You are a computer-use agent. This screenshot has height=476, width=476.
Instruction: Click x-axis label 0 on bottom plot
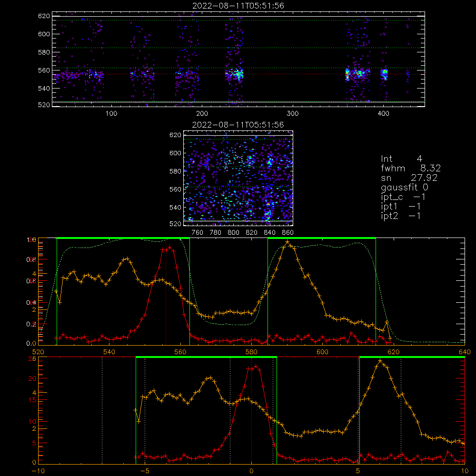click(251, 471)
